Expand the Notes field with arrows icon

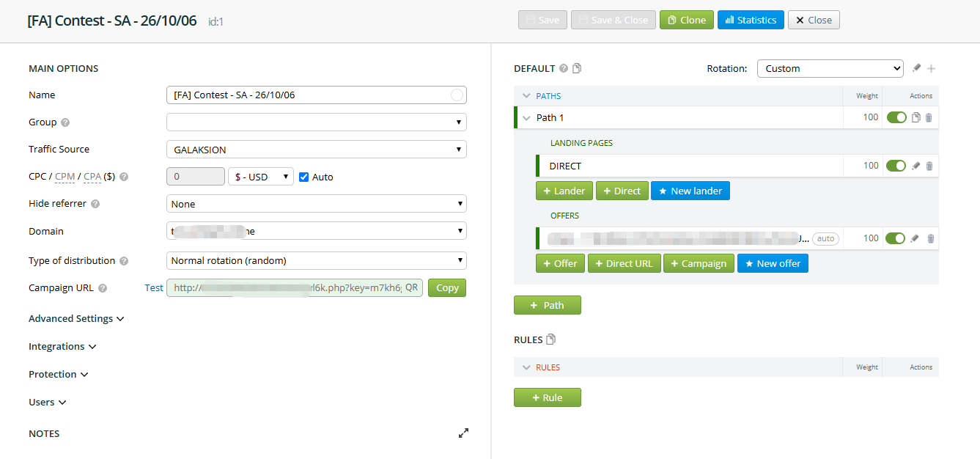click(463, 433)
